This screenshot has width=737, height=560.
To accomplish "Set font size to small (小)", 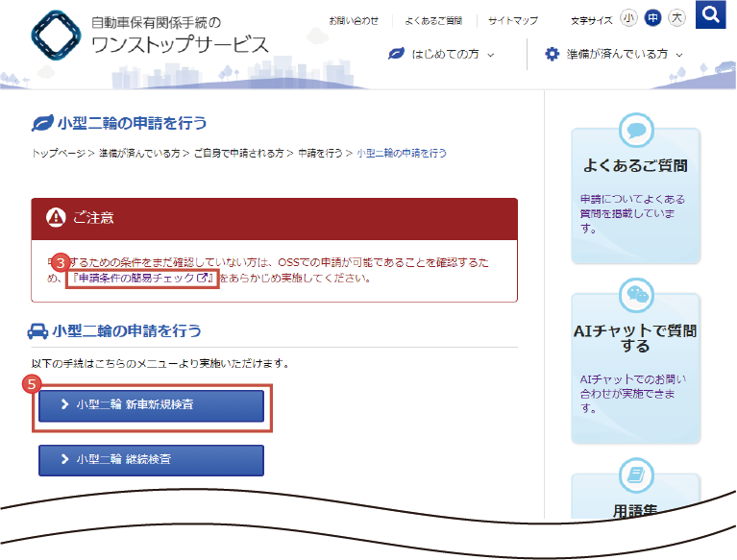I will coord(628,18).
